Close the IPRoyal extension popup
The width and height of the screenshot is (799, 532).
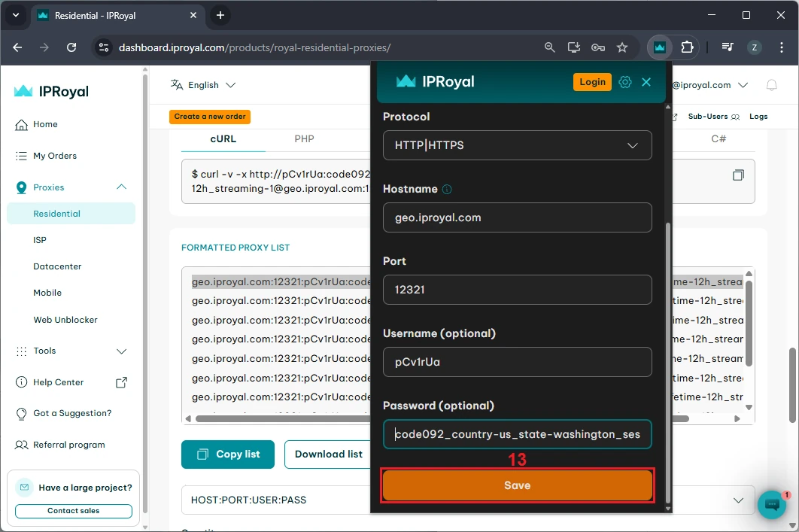(x=646, y=82)
